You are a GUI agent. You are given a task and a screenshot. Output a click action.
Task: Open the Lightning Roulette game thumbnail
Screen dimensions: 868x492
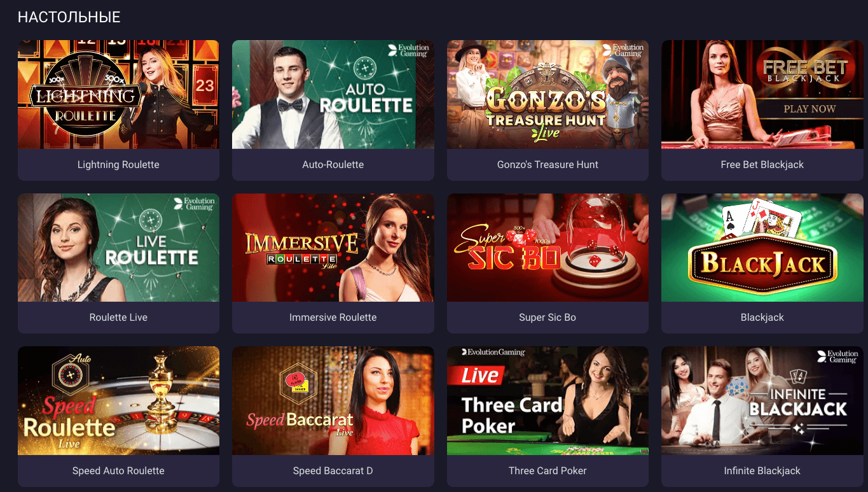click(x=118, y=94)
